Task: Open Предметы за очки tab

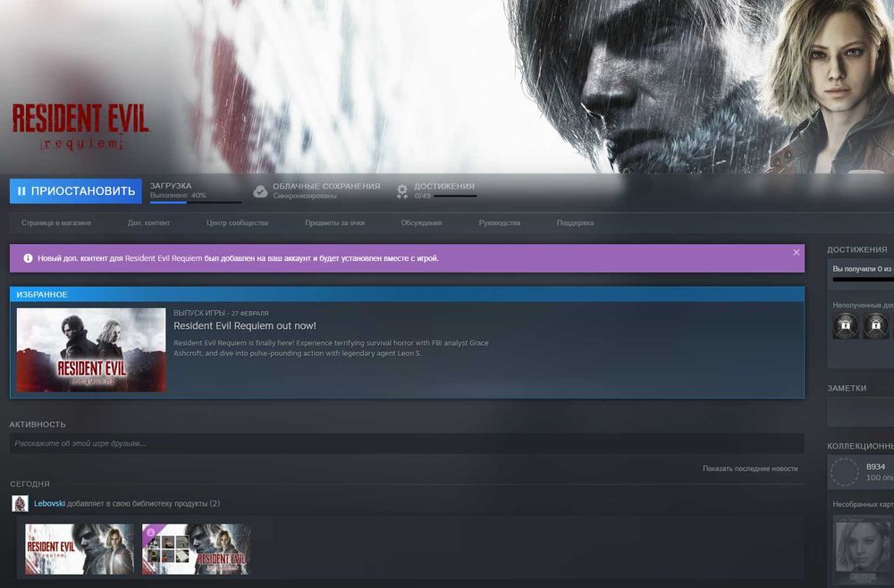Action: pyautogui.click(x=334, y=223)
